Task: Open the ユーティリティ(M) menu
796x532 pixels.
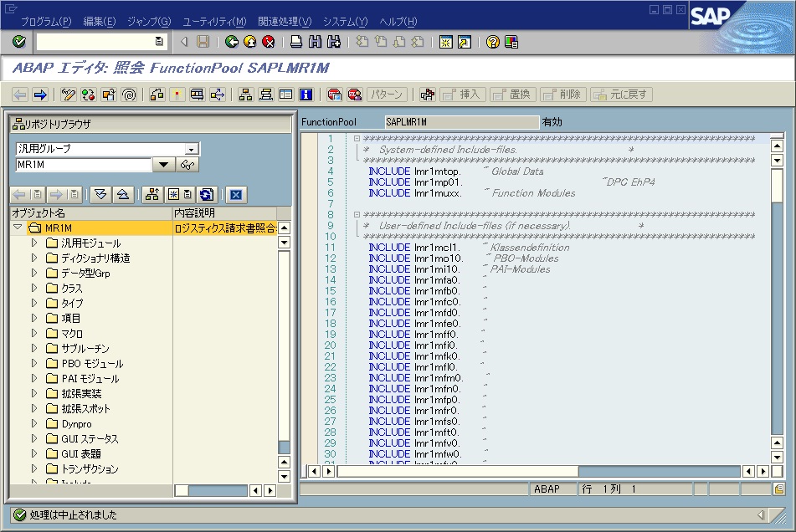Action: coord(213,21)
